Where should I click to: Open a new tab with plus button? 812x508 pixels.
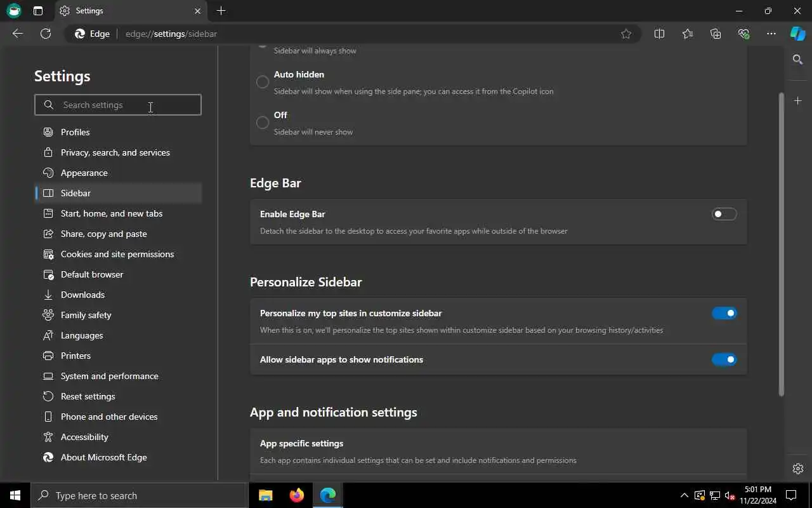pyautogui.click(x=221, y=11)
